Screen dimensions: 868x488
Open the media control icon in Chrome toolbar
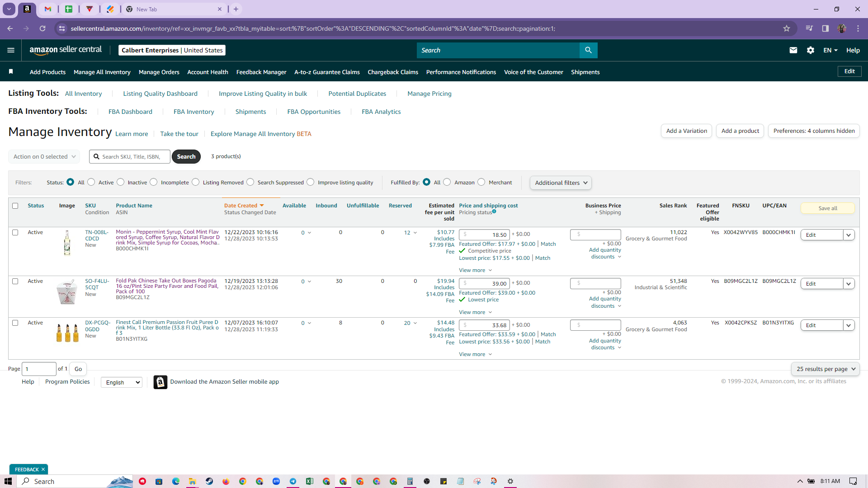[x=809, y=28]
